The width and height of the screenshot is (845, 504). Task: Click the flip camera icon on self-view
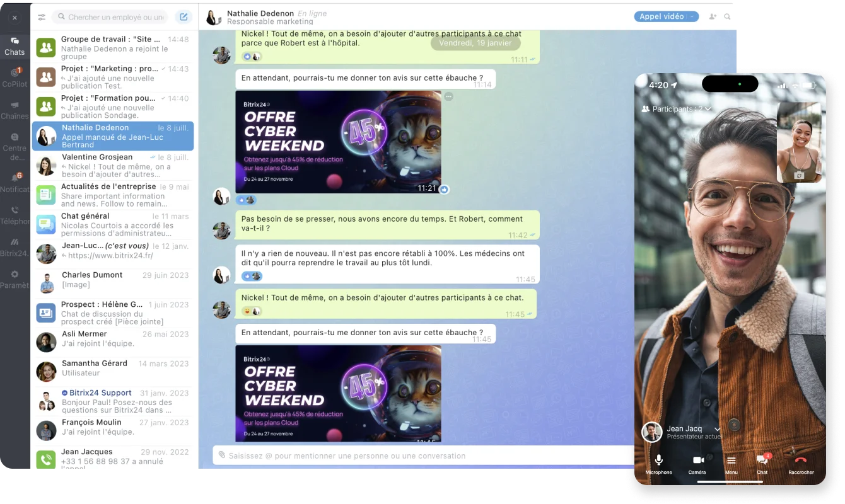[x=799, y=175]
